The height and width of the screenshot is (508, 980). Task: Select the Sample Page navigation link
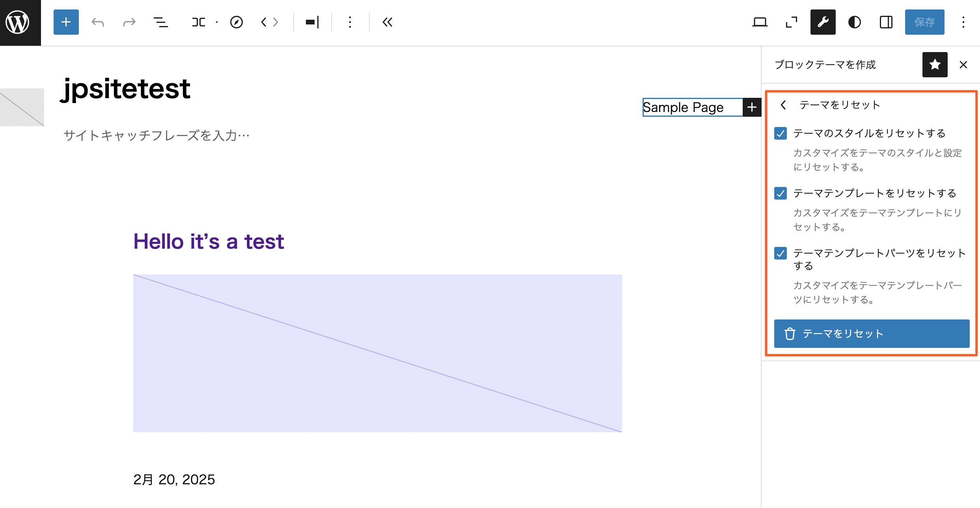(x=683, y=107)
